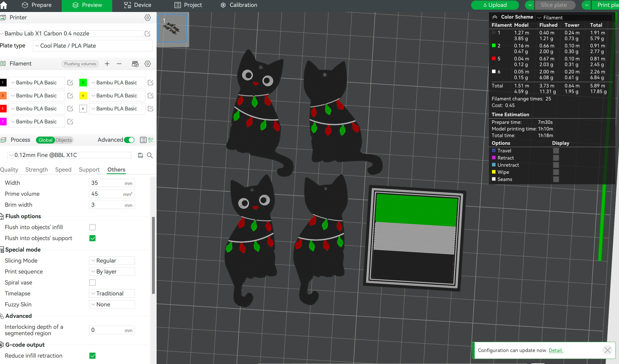The height and width of the screenshot is (364, 619).
Task: Edit filament 1 preset icon
Action: pyautogui.click(x=70, y=83)
